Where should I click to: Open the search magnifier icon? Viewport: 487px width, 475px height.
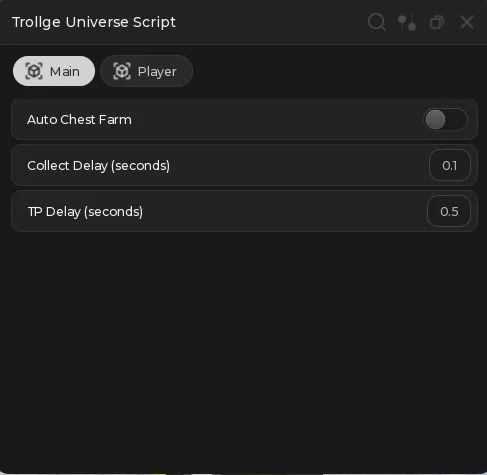377,22
